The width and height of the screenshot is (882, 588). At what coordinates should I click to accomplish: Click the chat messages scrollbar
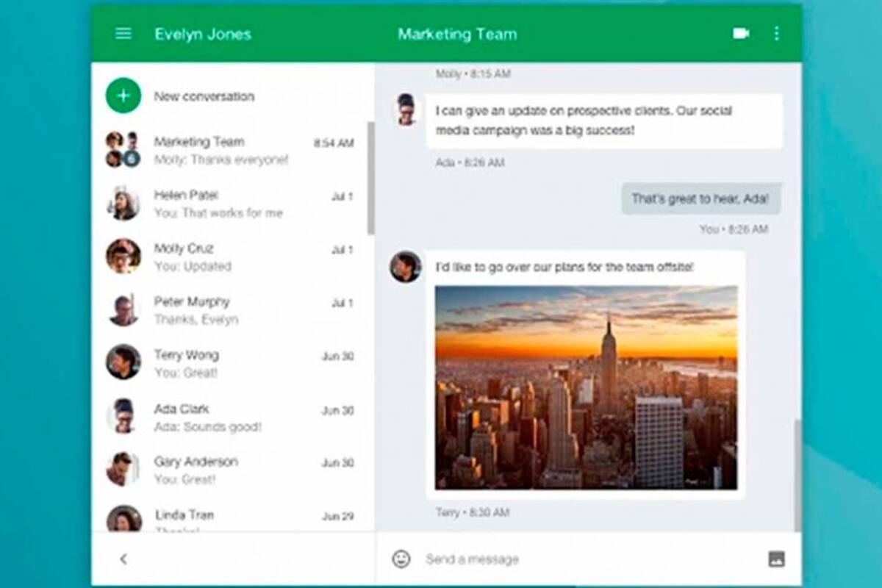coord(797,474)
